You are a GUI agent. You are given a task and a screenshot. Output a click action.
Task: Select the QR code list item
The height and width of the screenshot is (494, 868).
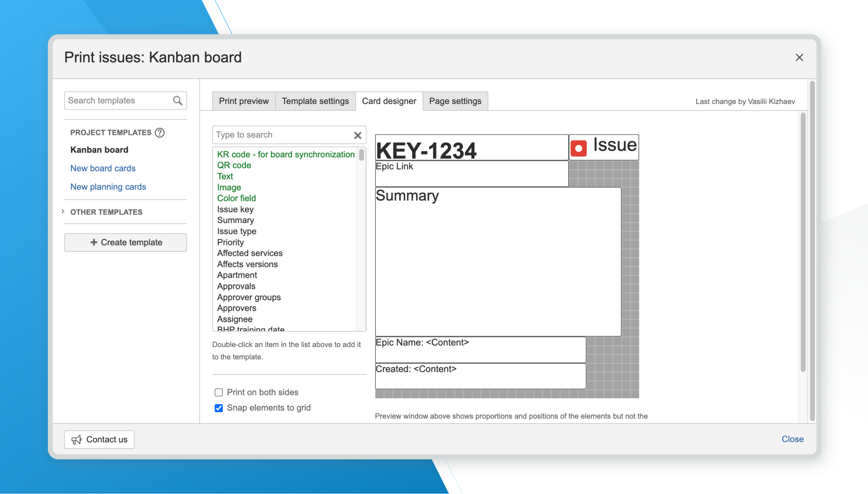point(234,165)
